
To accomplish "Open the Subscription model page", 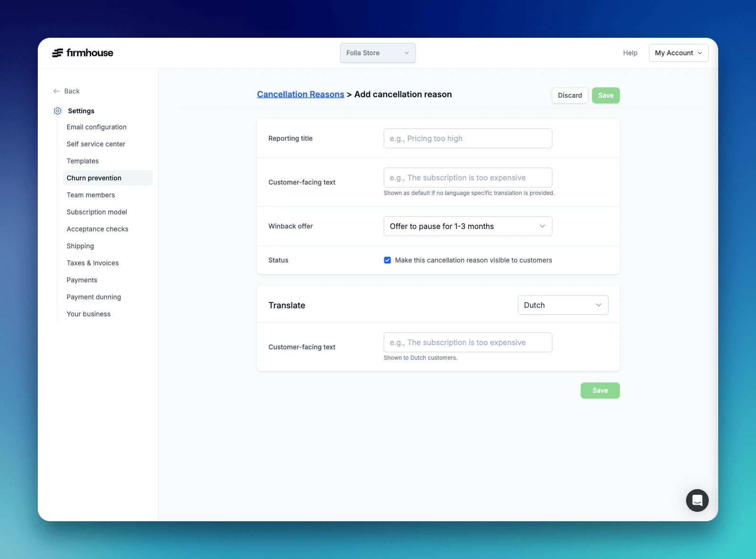I will click(96, 212).
